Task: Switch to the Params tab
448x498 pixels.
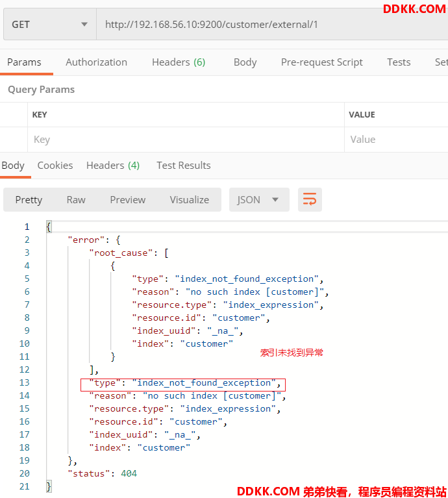Action: point(24,62)
